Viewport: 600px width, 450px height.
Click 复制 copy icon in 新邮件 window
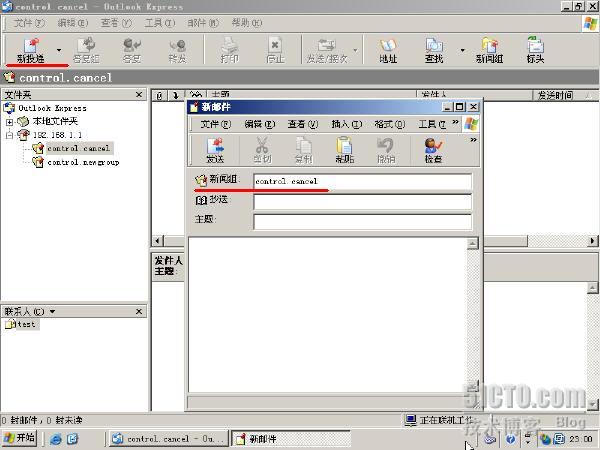click(x=303, y=150)
